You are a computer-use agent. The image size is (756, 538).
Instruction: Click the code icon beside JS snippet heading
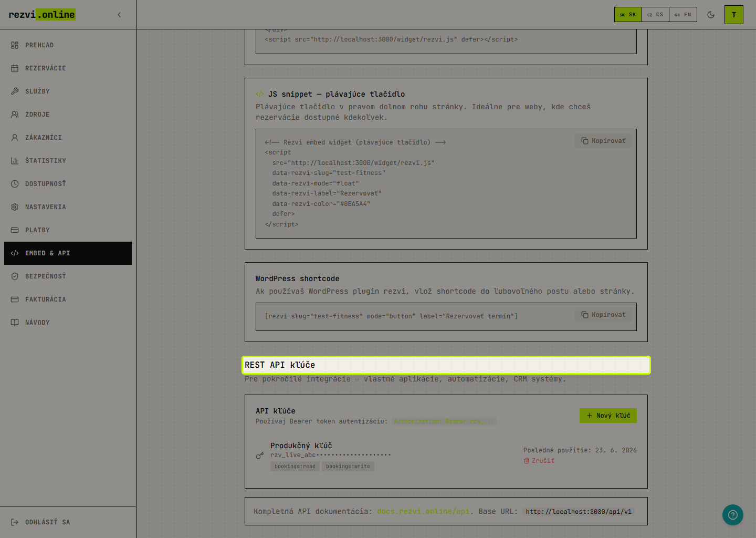coord(260,94)
